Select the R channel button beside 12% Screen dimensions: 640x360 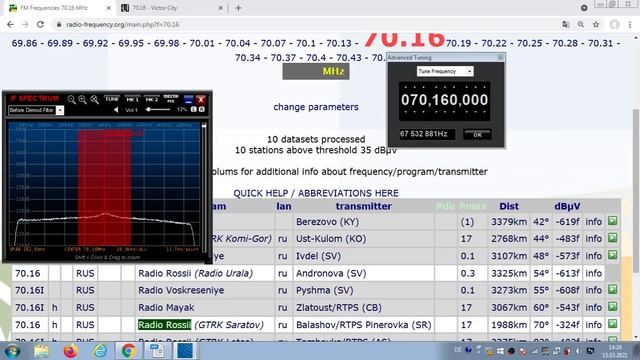tap(202, 109)
